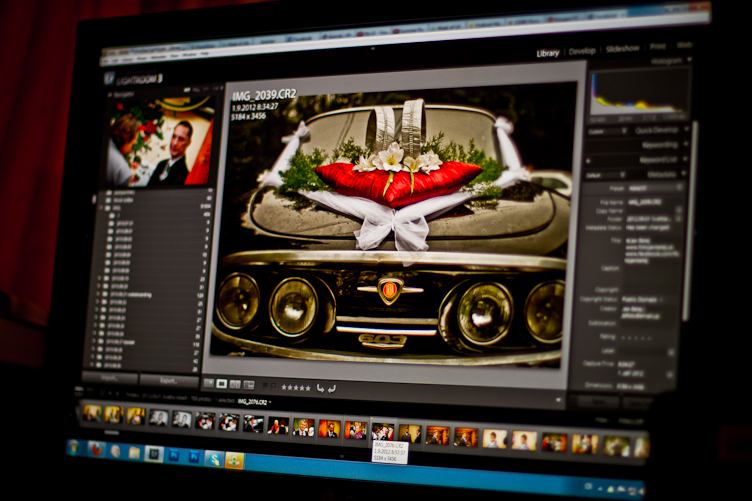This screenshot has width=752, height=501.
Task: Rotate photo clockwise with toolbar arrow
Action: pos(331,388)
